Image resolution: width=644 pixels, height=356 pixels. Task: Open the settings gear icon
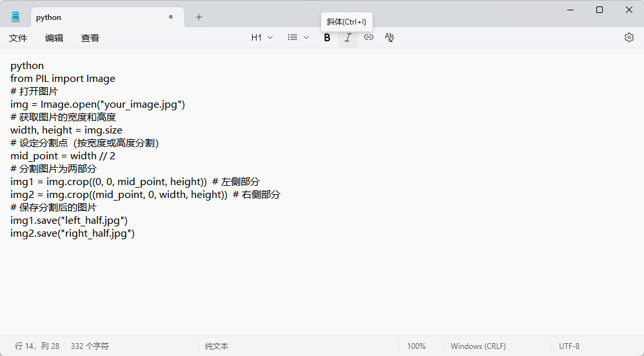click(629, 37)
